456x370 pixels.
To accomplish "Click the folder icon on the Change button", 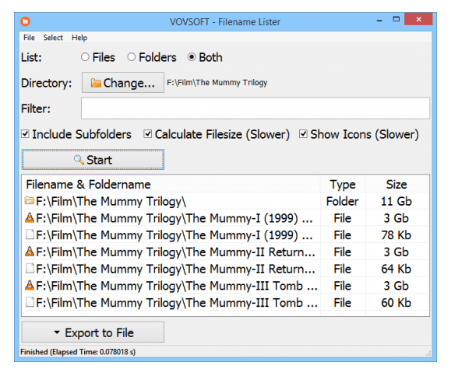I will (96, 83).
